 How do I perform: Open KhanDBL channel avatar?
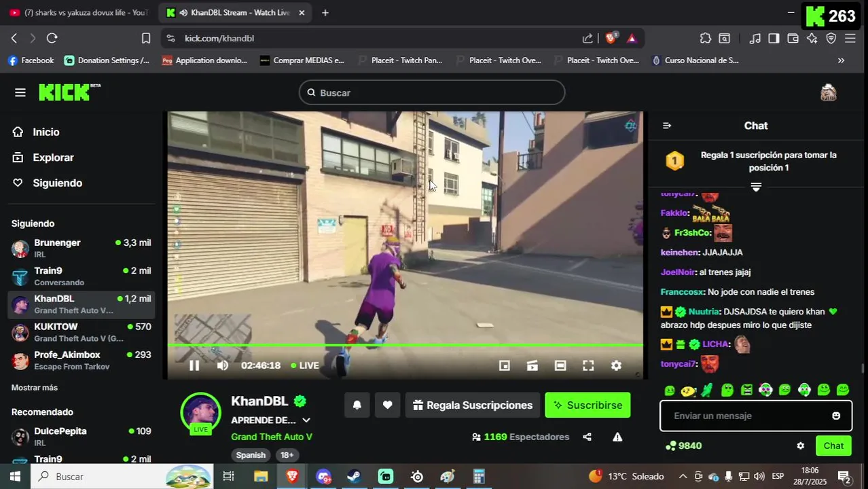coord(200,412)
